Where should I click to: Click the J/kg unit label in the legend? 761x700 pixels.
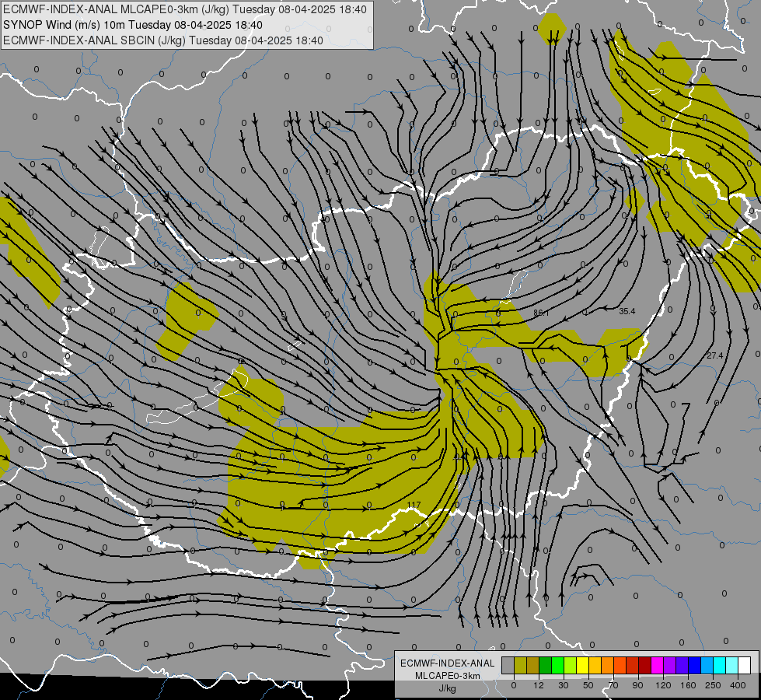click(448, 688)
